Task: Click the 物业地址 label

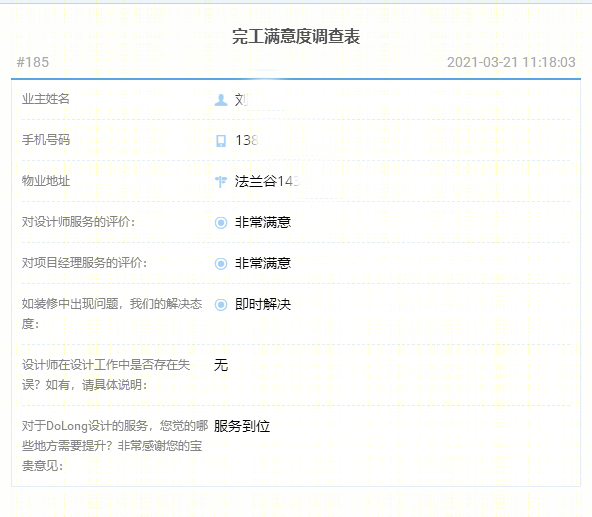Action: pos(46,181)
